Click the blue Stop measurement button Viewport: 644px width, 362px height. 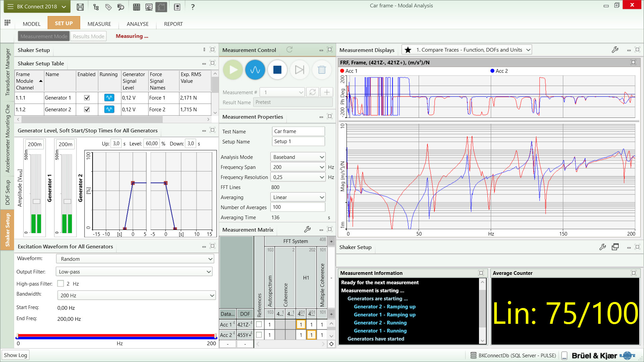point(277,70)
